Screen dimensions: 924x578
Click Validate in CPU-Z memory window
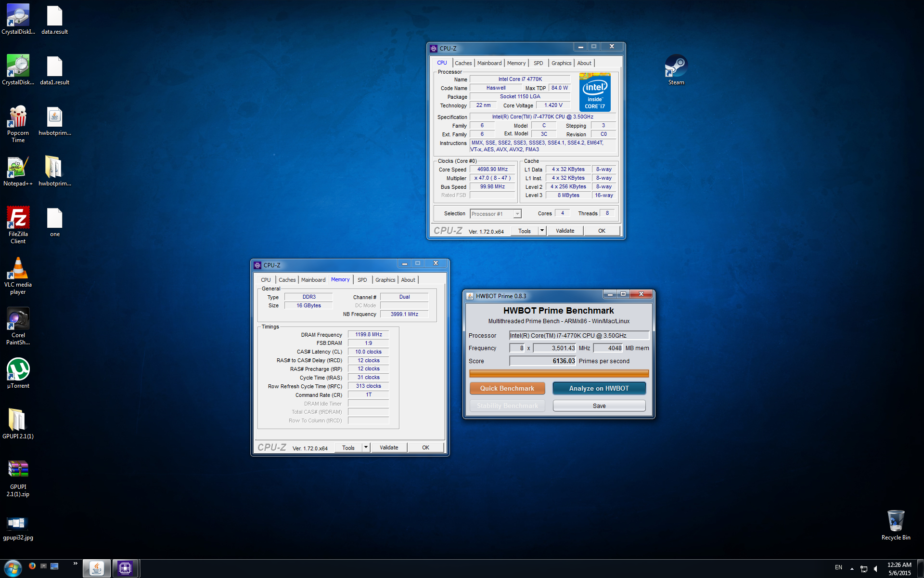tap(389, 447)
